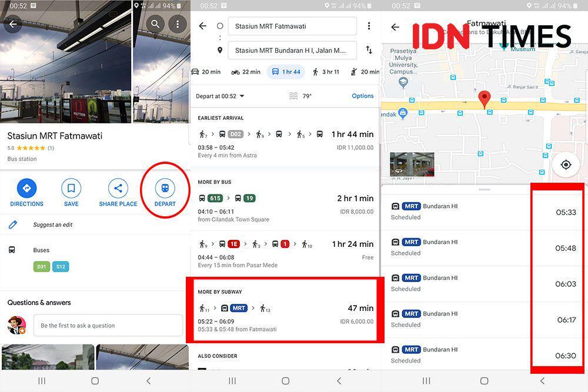
Task: Switch to motorcycle tab 22 min
Action: (246, 72)
